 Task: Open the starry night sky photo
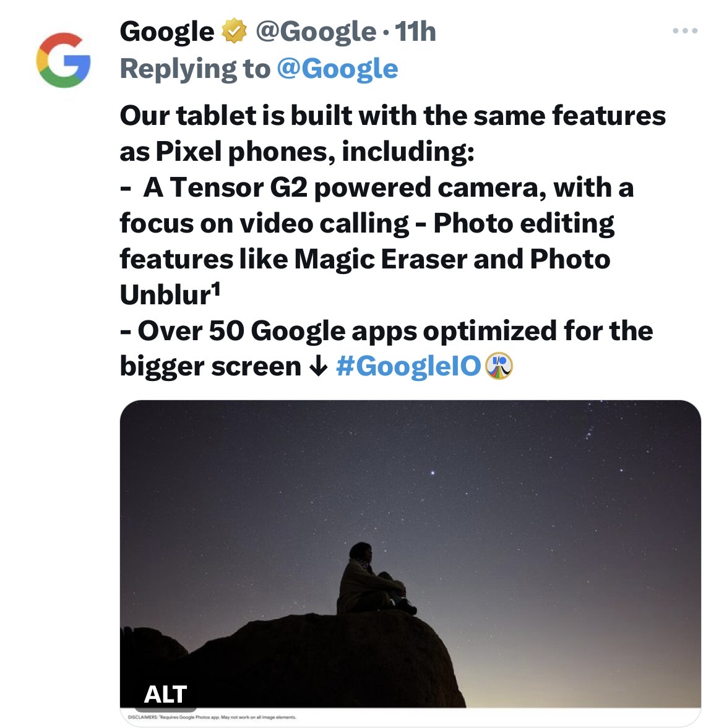coord(410,554)
